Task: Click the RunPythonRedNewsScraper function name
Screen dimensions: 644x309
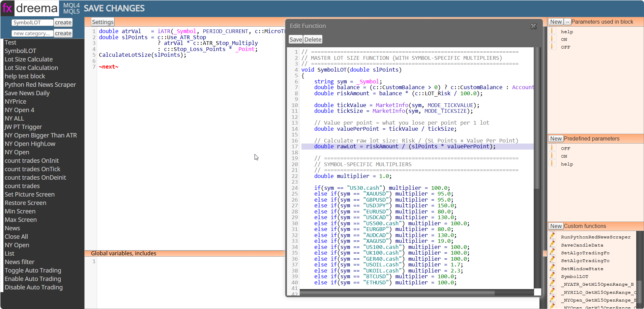Action: [596, 237]
